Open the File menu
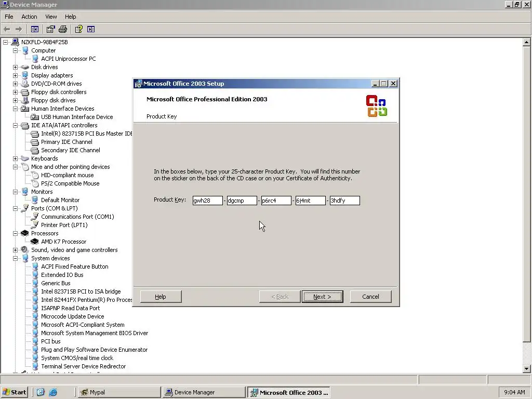This screenshot has width=532, height=399. click(9, 17)
